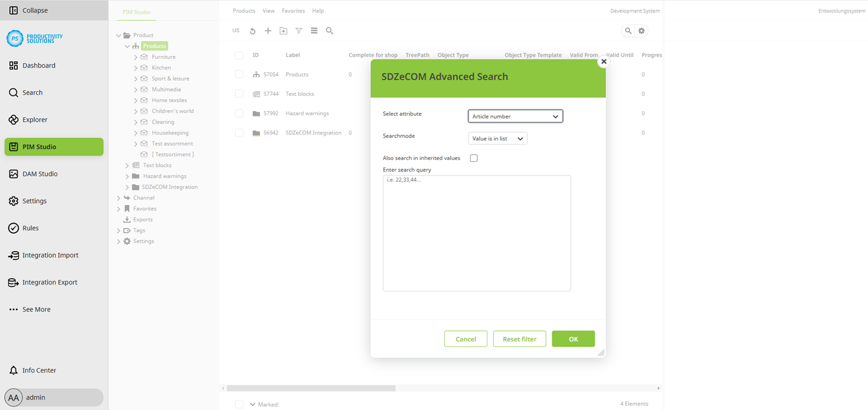Open the Select attribute dropdown
The height and width of the screenshot is (410, 868).
point(515,116)
